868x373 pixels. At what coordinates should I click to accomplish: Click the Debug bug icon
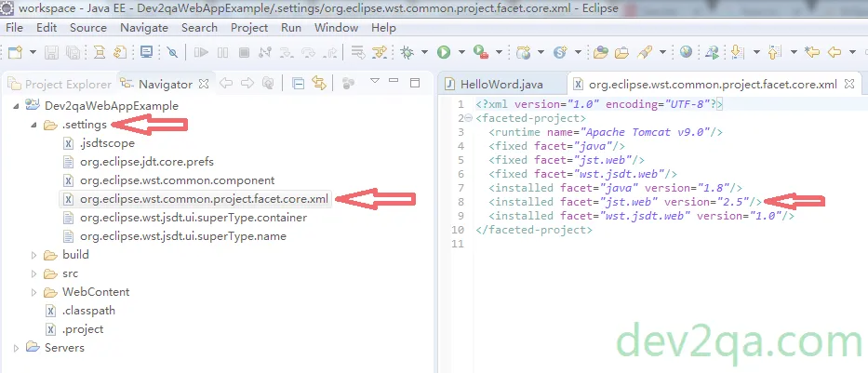tap(407, 53)
